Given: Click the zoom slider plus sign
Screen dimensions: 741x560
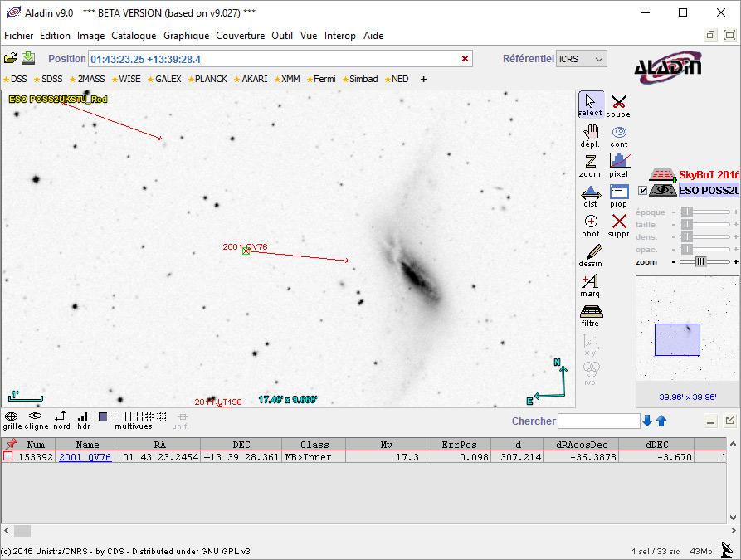Looking at the screenshot, I should 736,261.
